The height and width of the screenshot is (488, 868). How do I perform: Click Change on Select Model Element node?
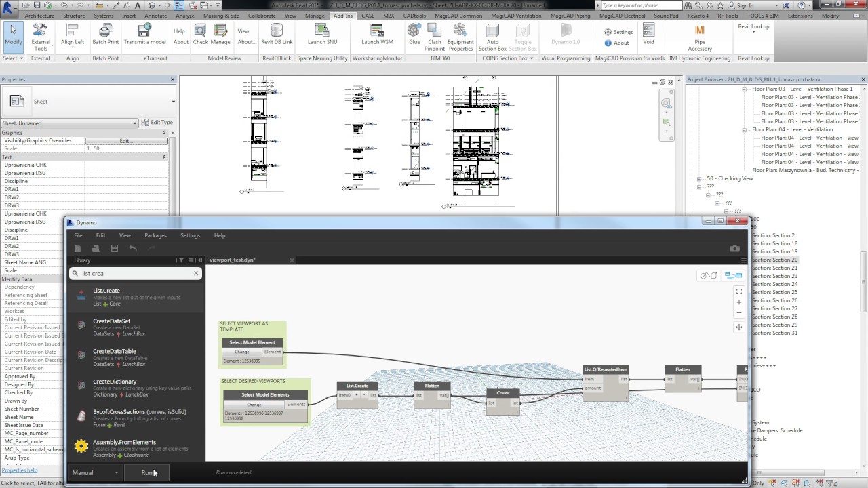tap(242, 352)
